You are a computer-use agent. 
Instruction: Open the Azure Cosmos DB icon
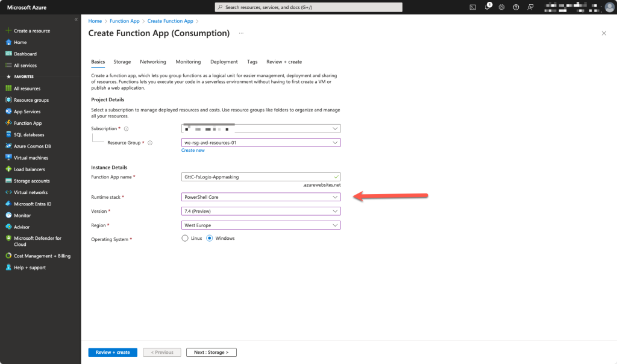[8, 146]
